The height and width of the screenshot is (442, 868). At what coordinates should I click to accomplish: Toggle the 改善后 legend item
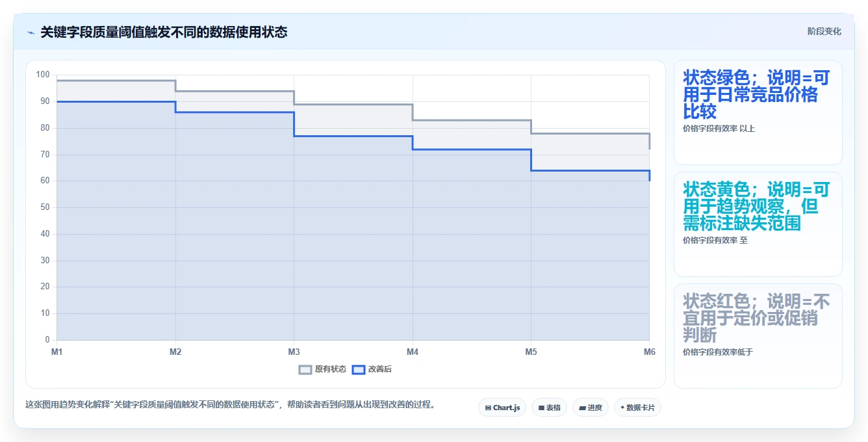coord(372,369)
